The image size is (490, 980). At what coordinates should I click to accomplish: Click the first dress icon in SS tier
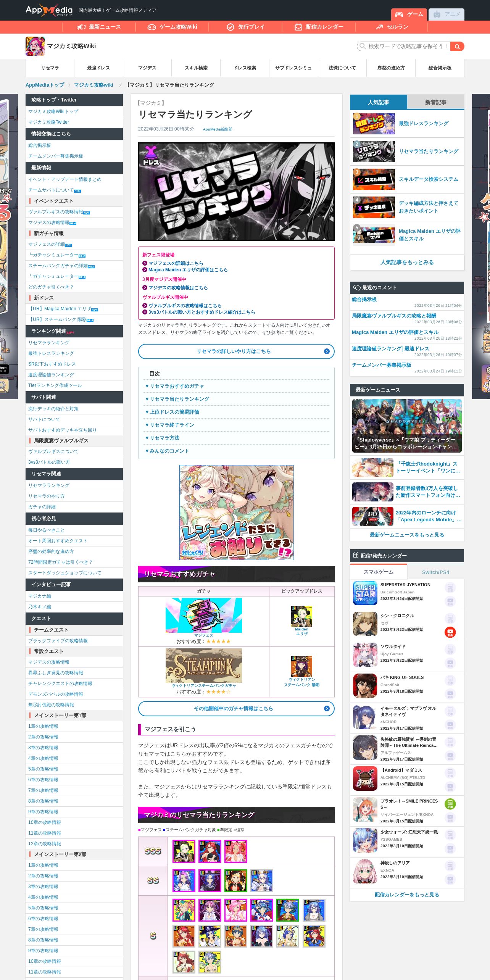pos(184,880)
